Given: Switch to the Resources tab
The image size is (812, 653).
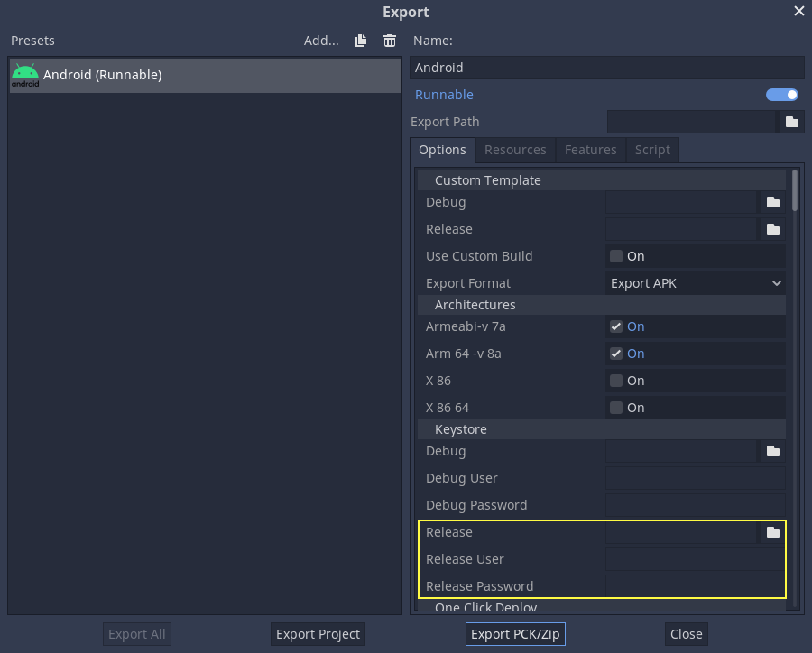Looking at the screenshot, I should tap(515, 150).
